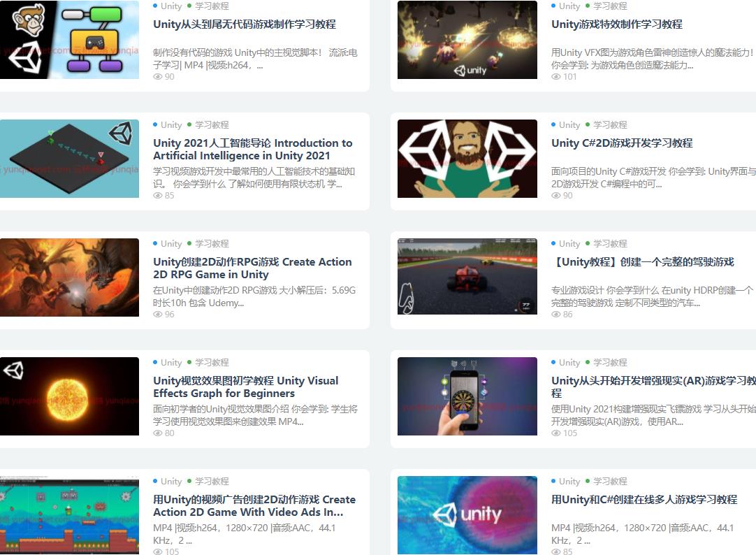Open the Unity增强现实(AR)游戏学习教程 title
The height and width of the screenshot is (555, 756).
click(x=654, y=387)
